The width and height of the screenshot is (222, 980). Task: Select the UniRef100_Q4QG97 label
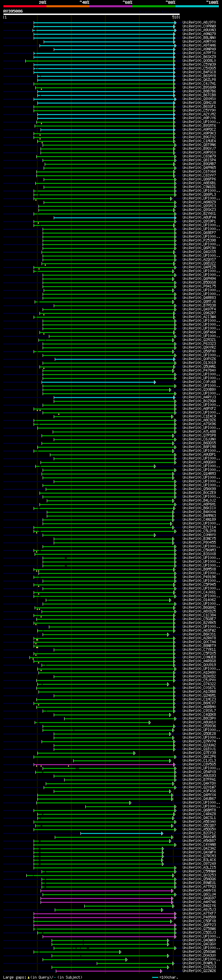199,898
